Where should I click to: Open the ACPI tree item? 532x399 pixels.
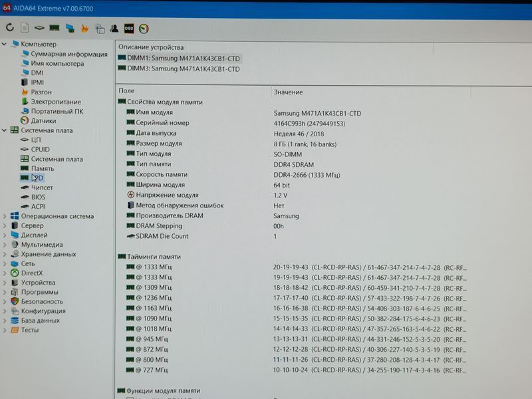(x=33, y=206)
